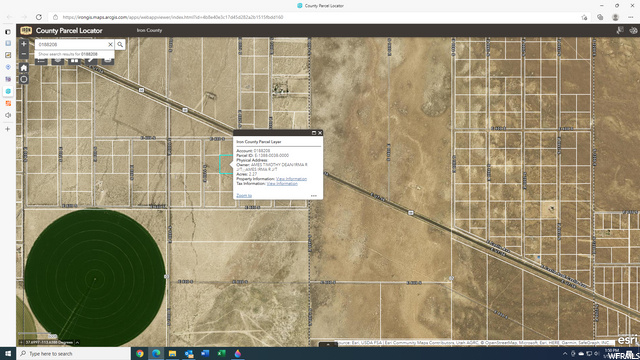The image size is (640, 360).
Task: Open the draw/measure pencil widget
Action: (x=91, y=61)
